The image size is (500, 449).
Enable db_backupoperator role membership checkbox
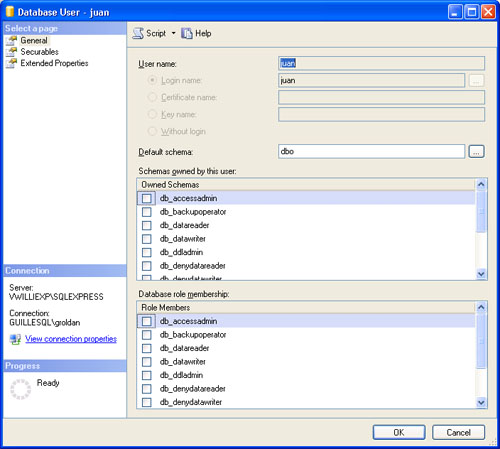pyautogui.click(x=146, y=335)
